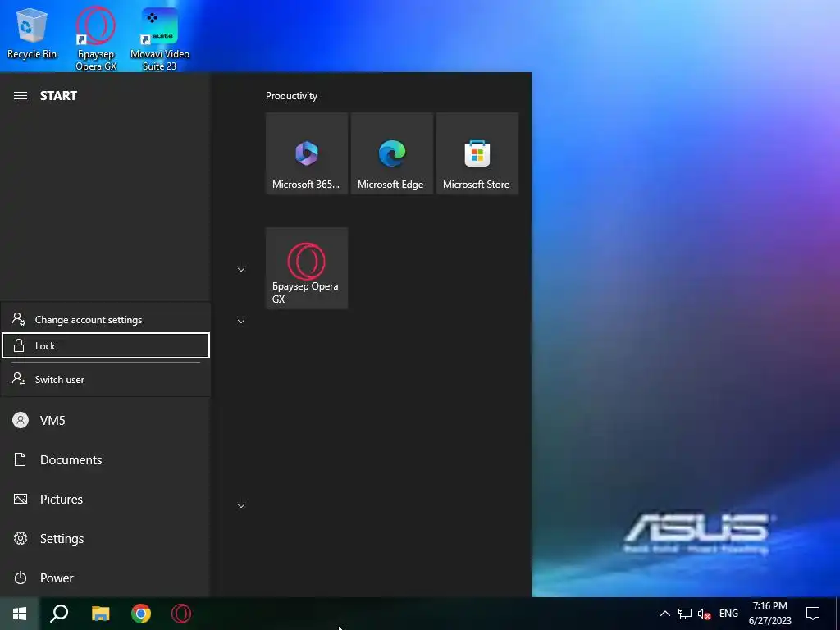Open Documents from Start sidebar
The height and width of the screenshot is (630, 840).
106,459
